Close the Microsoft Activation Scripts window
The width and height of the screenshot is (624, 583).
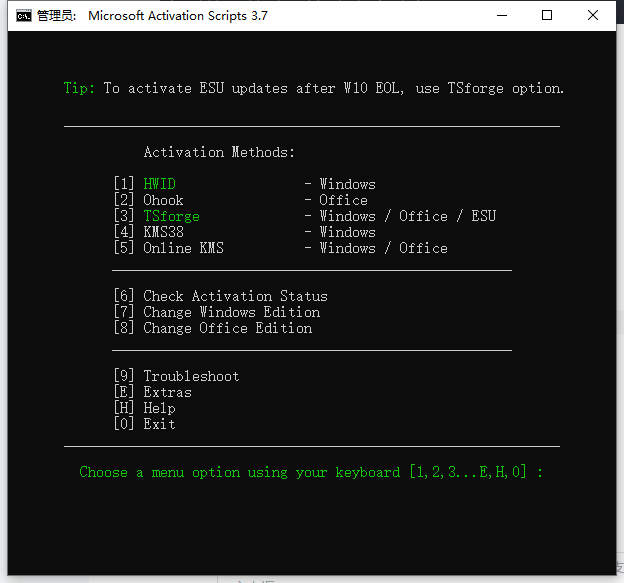point(593,16)
